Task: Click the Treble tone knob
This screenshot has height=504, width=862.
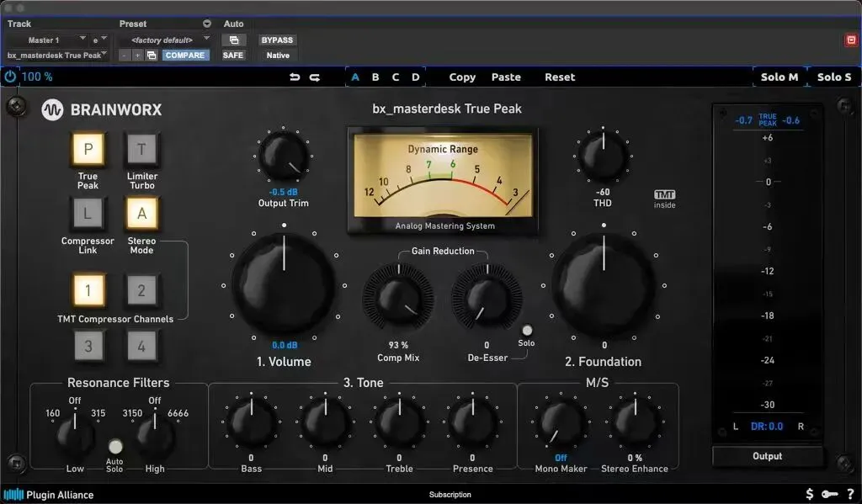Action: coord(399,422)
